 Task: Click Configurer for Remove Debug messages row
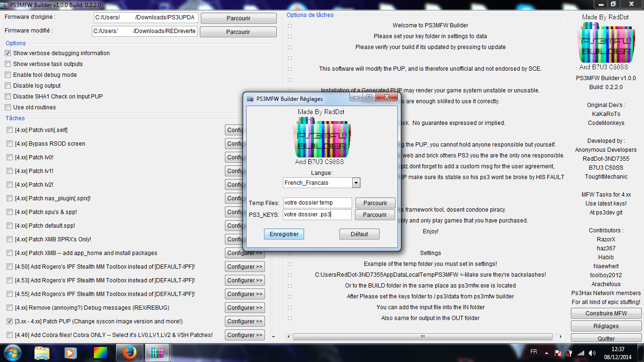point(245,308)
